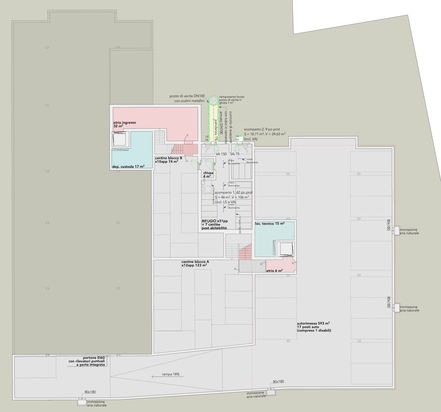This screenshot has width=441, height=412.
Task: Click the bottom-center air intake box symbol
Action: 271,392
